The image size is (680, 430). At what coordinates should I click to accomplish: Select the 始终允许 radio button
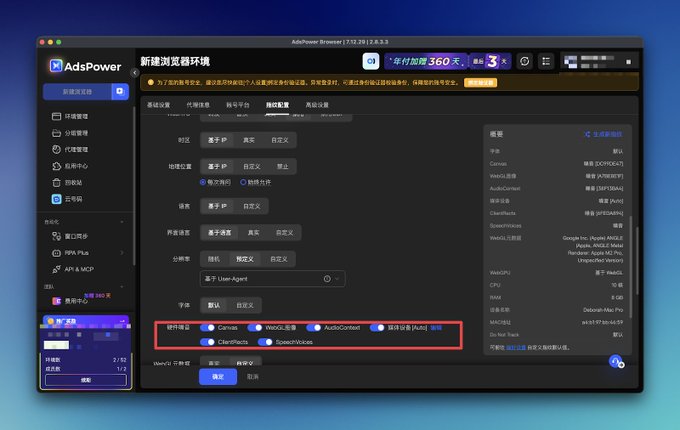pyautogui.click(x=243, y=182)
